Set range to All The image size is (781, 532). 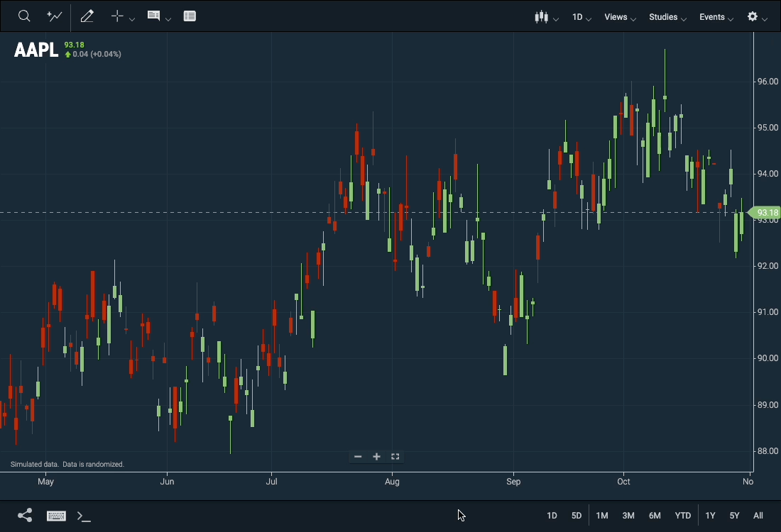pos(758,516)
